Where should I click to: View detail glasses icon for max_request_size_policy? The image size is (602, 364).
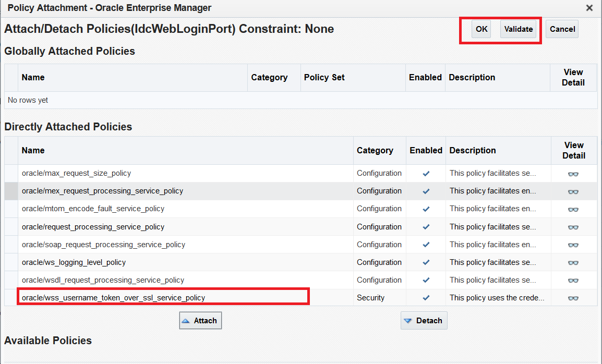pos(573,174)
